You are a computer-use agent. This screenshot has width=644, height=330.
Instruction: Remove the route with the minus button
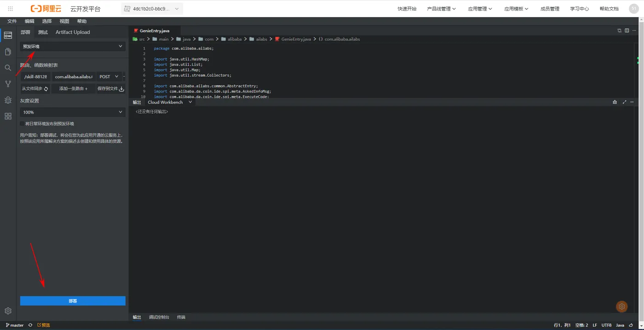point(124,77)
